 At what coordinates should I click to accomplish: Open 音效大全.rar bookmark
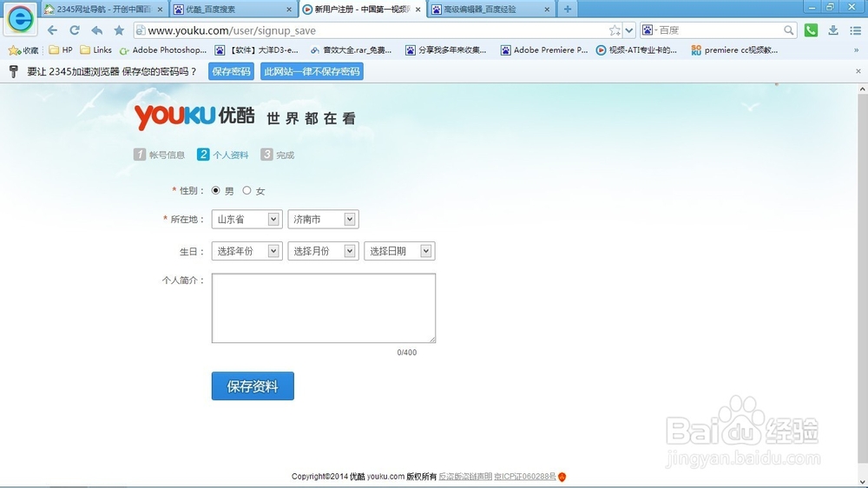351,49
